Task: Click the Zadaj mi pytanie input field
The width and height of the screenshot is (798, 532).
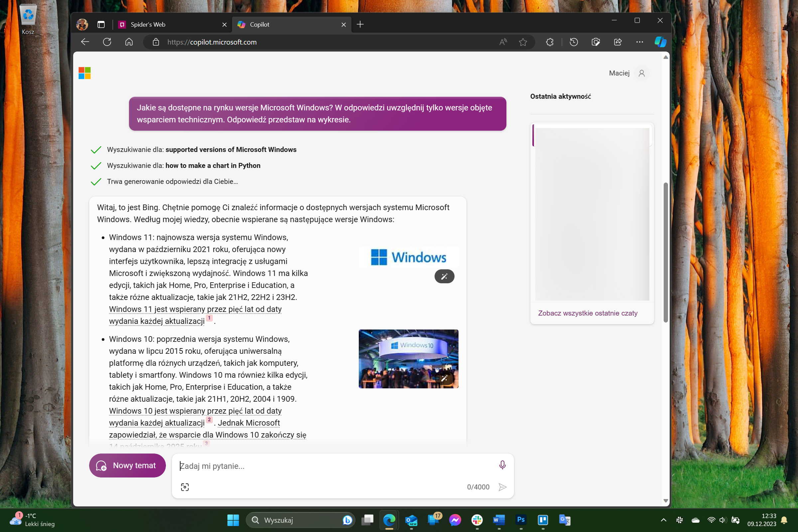Action: (x=336, y=466)
